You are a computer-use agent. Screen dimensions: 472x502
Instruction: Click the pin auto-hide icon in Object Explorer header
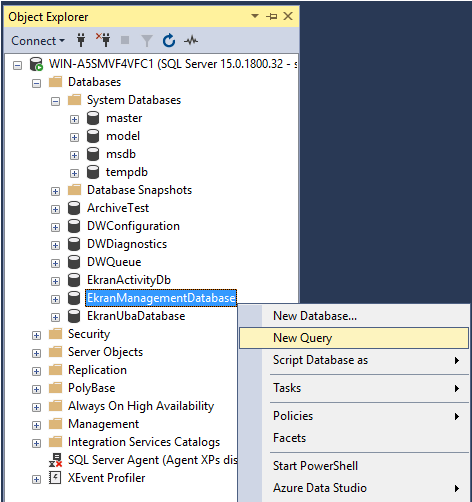pos(272,16)
